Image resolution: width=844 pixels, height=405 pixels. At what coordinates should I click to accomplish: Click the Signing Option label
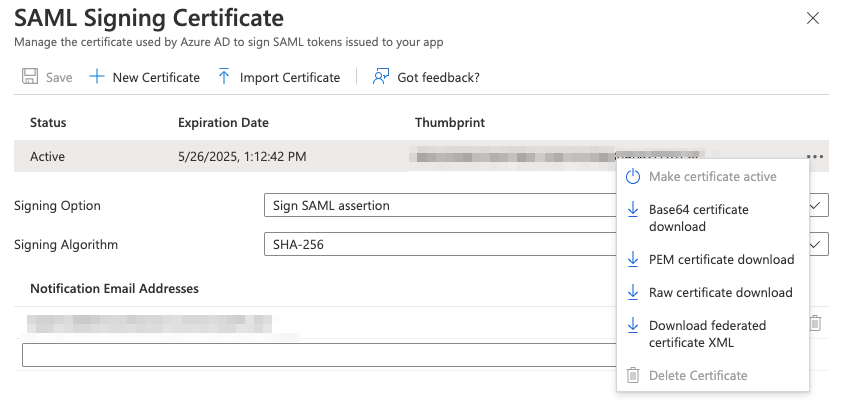[57, 206]
